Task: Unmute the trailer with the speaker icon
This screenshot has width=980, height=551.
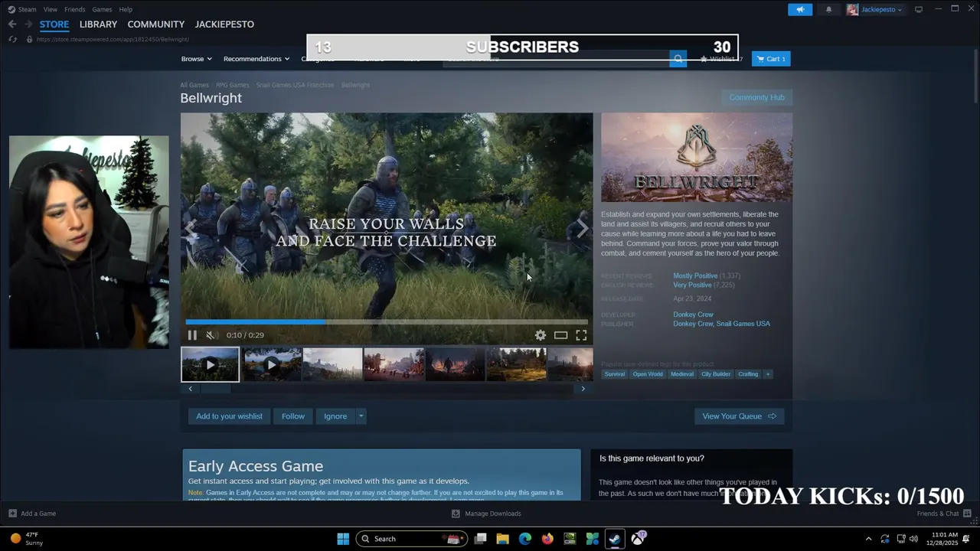Action: [212, 335]
